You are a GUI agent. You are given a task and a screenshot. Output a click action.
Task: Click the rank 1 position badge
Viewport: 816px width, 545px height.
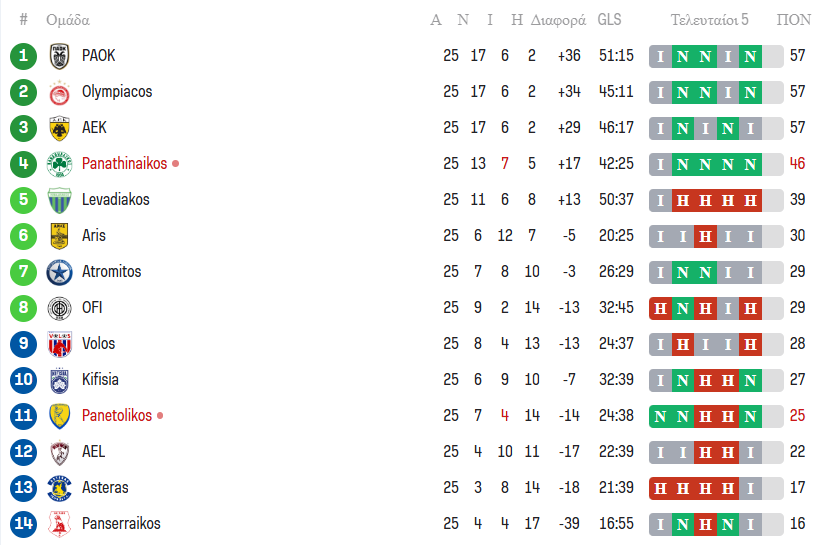[x=23, y=56]
